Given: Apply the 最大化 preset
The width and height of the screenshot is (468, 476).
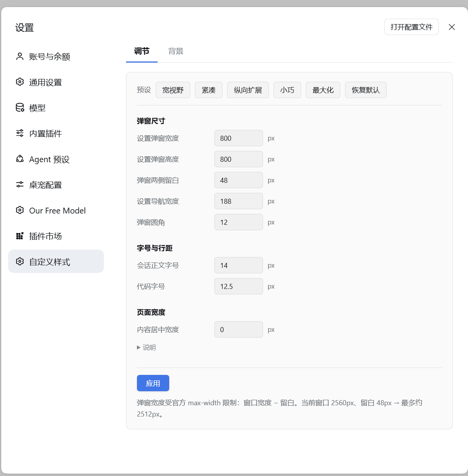Looking at the screenshot, I should tap(323, 90).
